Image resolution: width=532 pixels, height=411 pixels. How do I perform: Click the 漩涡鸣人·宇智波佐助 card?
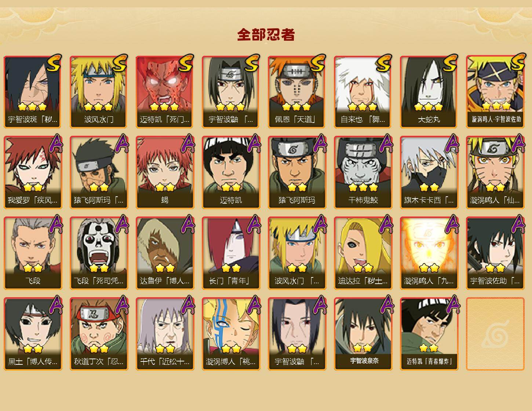(x=495, y=92)
